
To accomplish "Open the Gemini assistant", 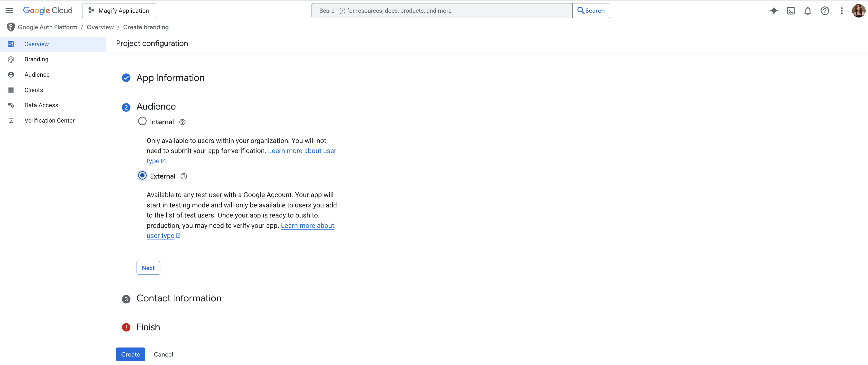I will pos(774,10).
